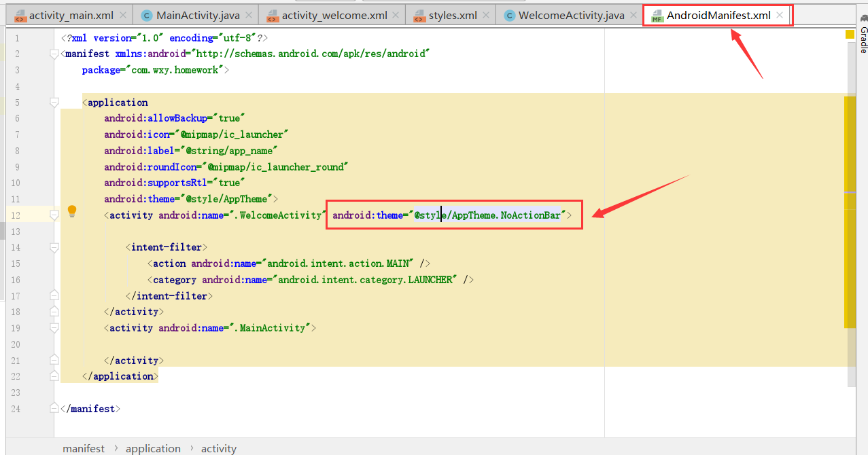Collapse the intent-filter fold on line 14

coord(54,248)
